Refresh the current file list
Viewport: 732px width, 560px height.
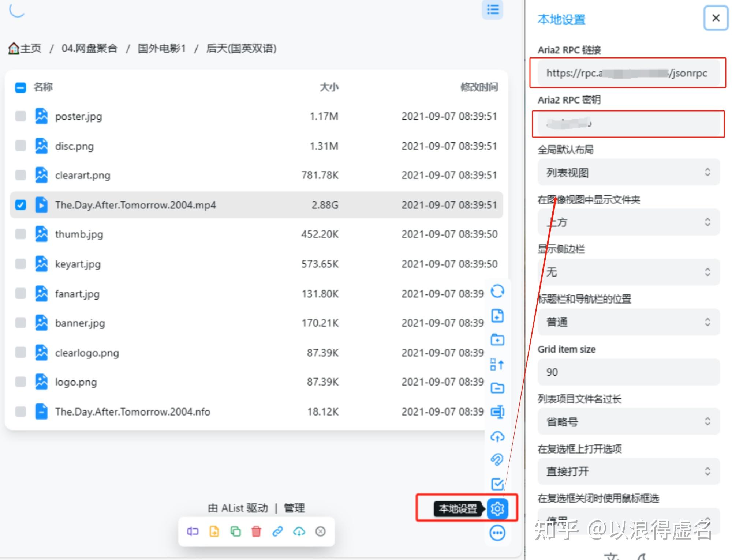[x=498, y=292]
